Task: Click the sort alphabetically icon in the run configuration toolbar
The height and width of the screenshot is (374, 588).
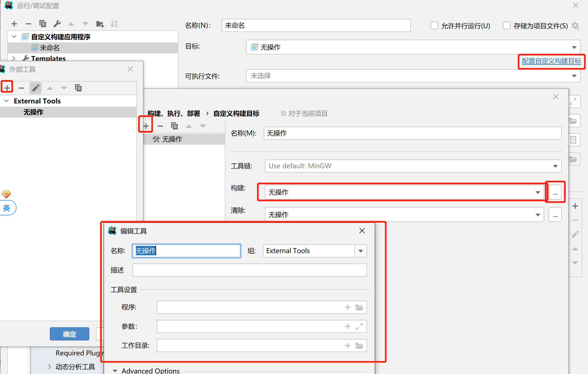Action: point(114,24)
